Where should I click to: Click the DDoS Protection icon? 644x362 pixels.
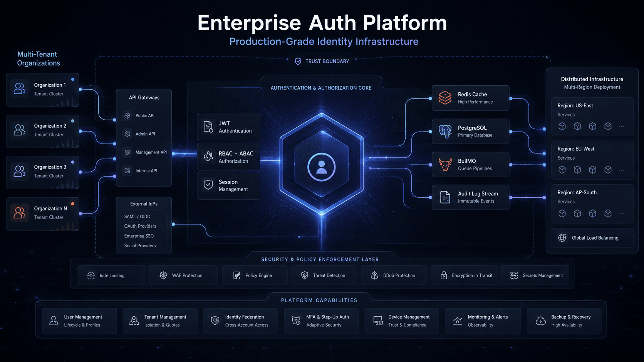tap(374, 275)
